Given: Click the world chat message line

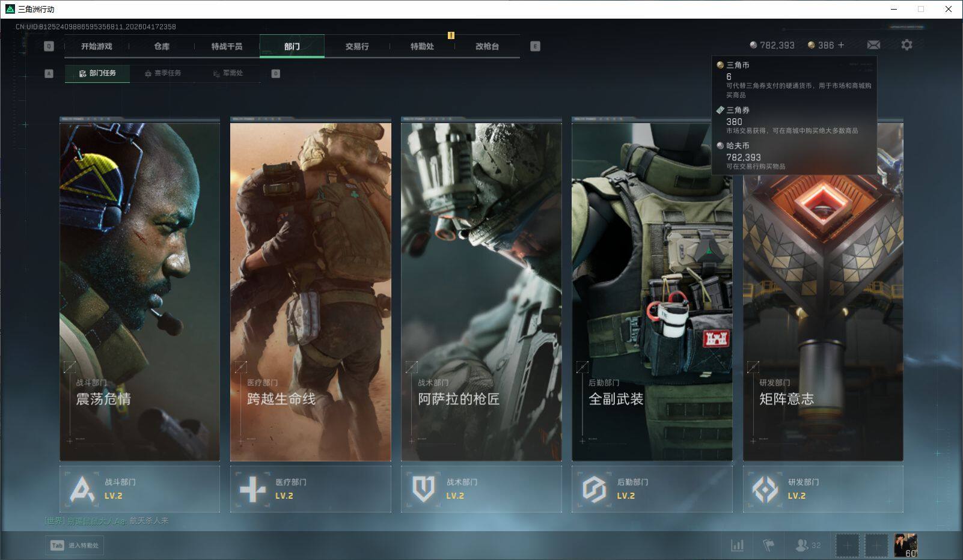Looking at the screenshot, I should click(106, 521).
